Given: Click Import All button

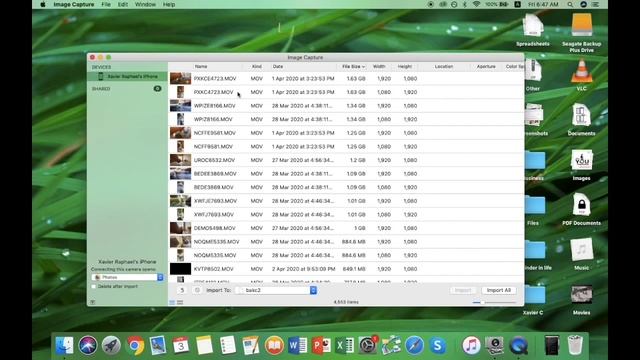Looking at the screenshot, I should click(499, 290).
